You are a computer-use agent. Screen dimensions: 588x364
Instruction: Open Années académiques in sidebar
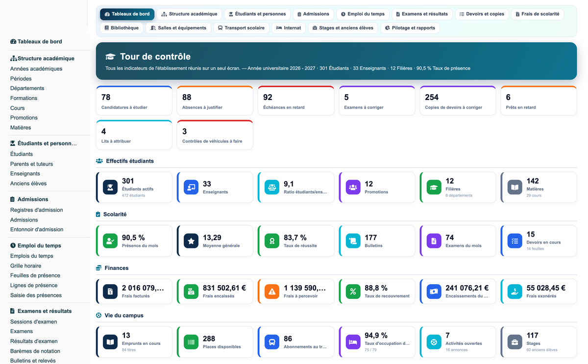(x=36, y=69)
